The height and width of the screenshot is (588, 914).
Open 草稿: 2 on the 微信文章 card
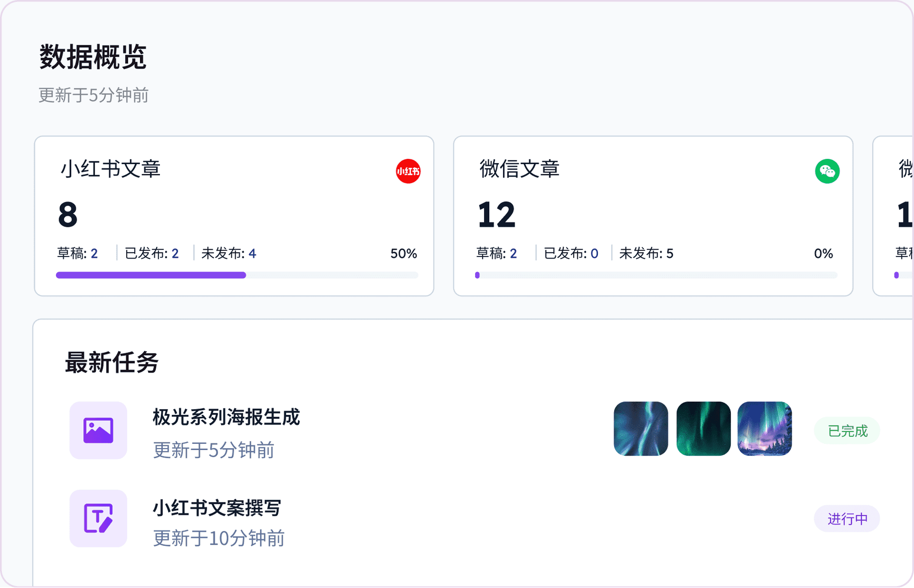pos(497,253)
